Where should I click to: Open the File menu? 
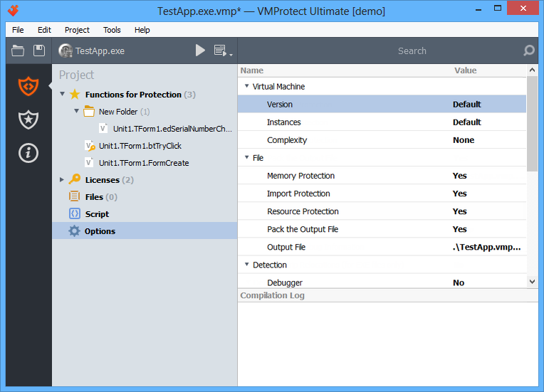(18, 30)
